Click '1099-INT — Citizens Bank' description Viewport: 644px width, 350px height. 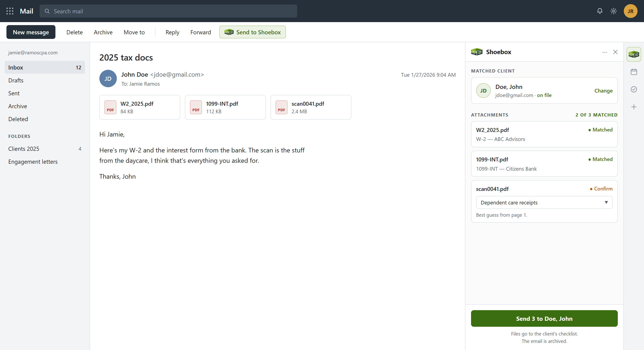tap(506, 169)
